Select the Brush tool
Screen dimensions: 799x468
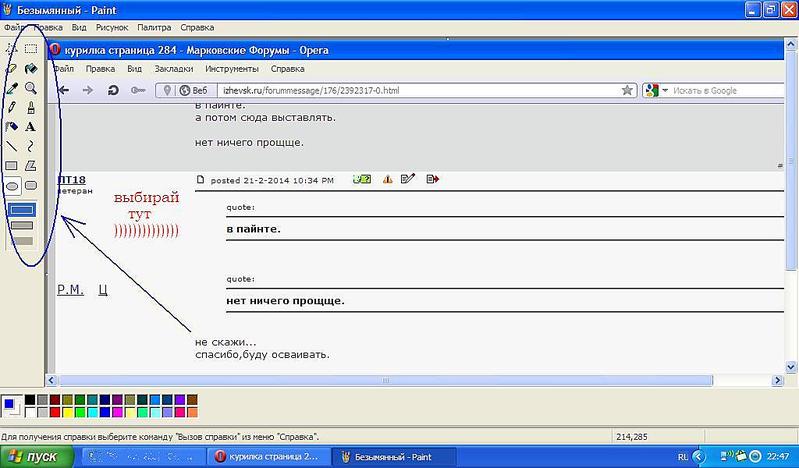coord(31,107)
